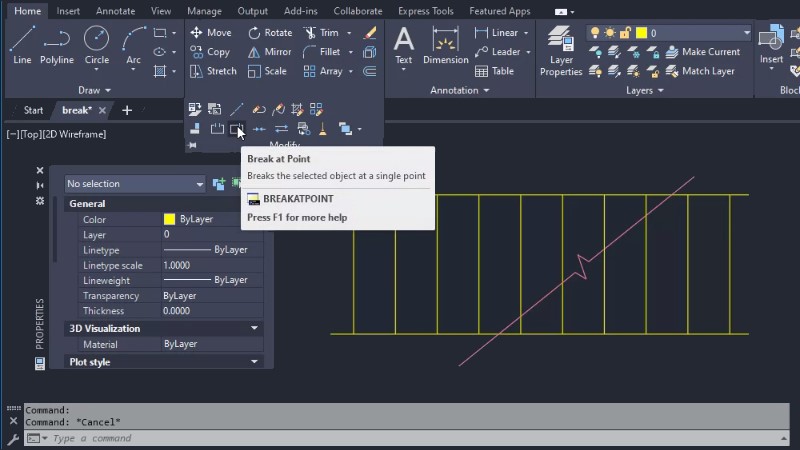Viewport: 800px width, 450px height.
Task: Click the Edit Polyline icon
Action: pyautogui.click(x=259, y=109)
